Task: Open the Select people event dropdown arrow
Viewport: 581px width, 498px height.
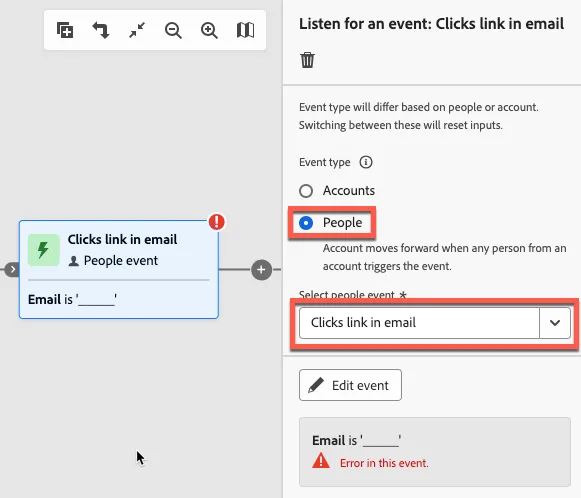Action: coord(555,323)
